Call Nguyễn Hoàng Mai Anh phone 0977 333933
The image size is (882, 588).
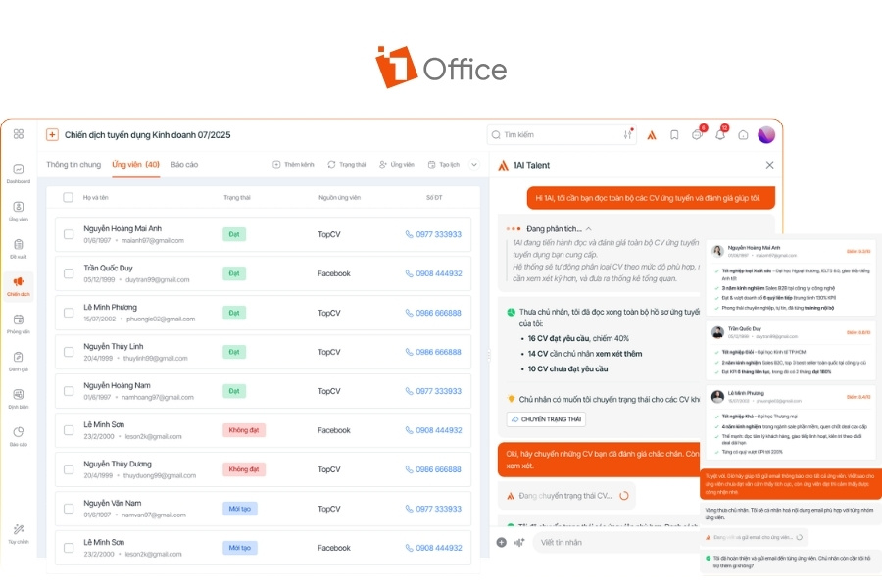tap(434, 234)
